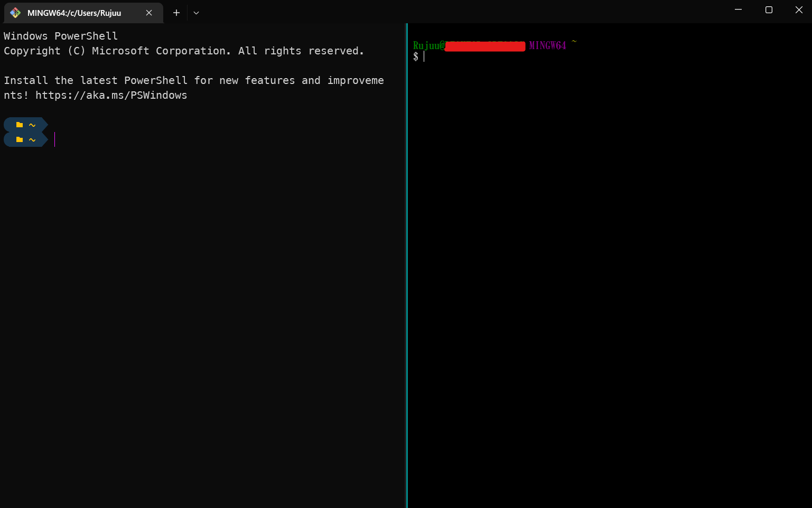Viewport: 812px width, 508px height.
Task: Click 'Install the latest PowerShell' text
Action: click(96, 80)
